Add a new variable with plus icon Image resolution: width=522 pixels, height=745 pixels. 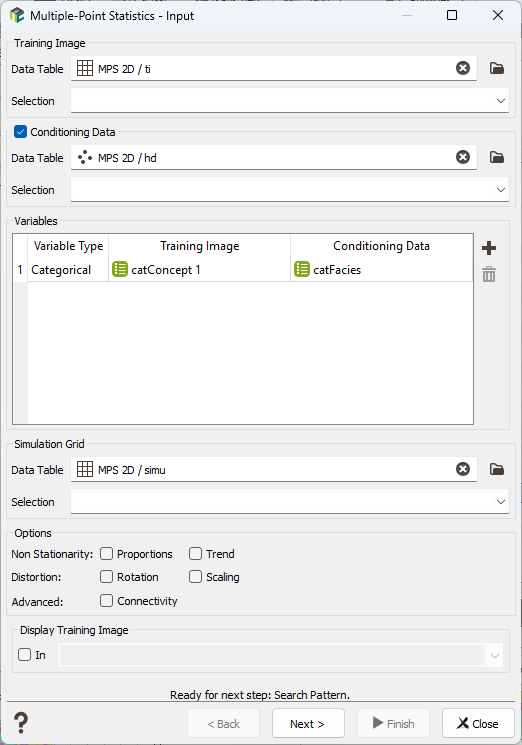(x=489, y=248)
